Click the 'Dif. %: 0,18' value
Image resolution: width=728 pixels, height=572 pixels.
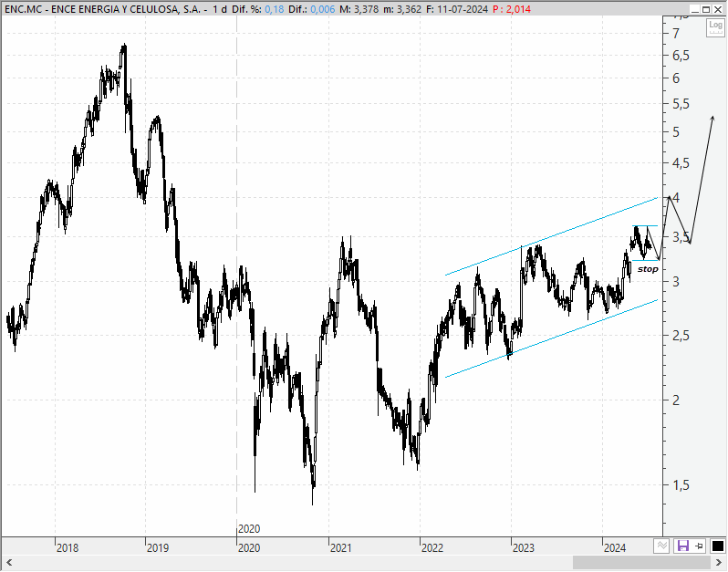pyautogui.click(x=257, y=9)
